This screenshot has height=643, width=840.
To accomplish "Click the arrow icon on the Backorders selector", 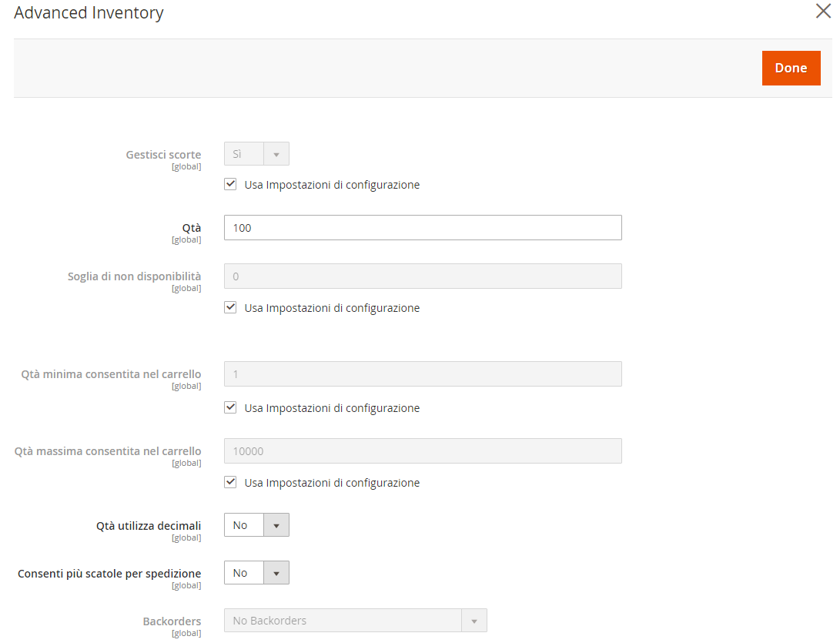I will pyautogui.click(x=476, y=620).
